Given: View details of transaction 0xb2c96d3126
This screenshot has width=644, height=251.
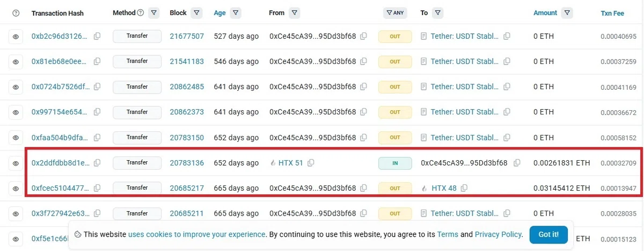Looking at the screenshot, I should coord(16,37).
